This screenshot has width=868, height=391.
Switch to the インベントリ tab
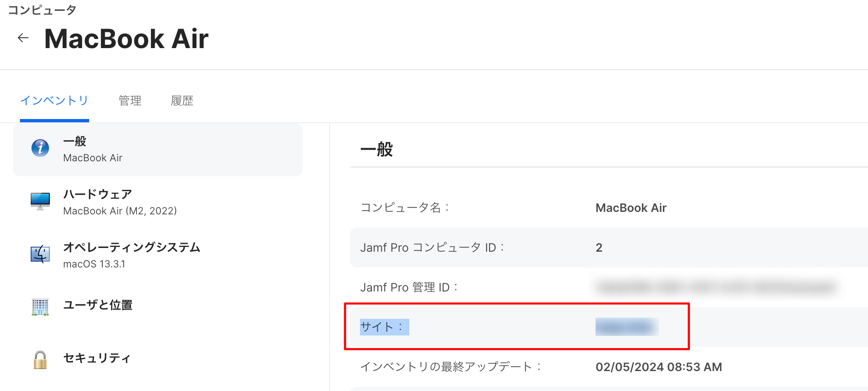click(54, 101)
